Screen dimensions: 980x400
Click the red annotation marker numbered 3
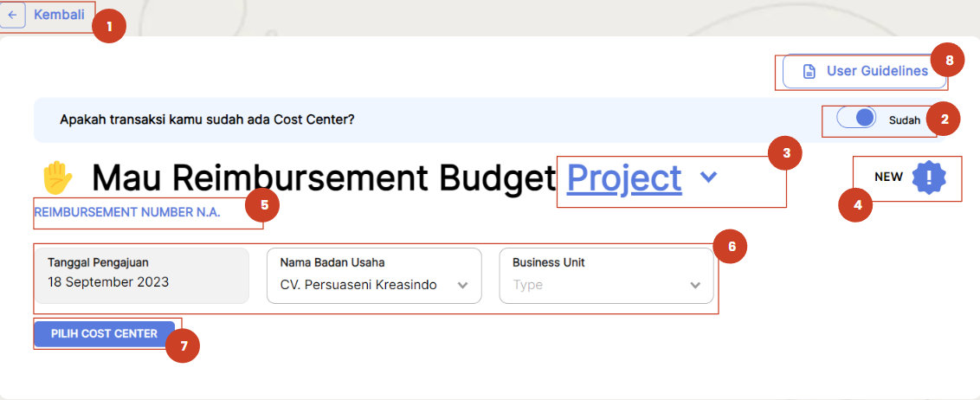tap(785, 153)
